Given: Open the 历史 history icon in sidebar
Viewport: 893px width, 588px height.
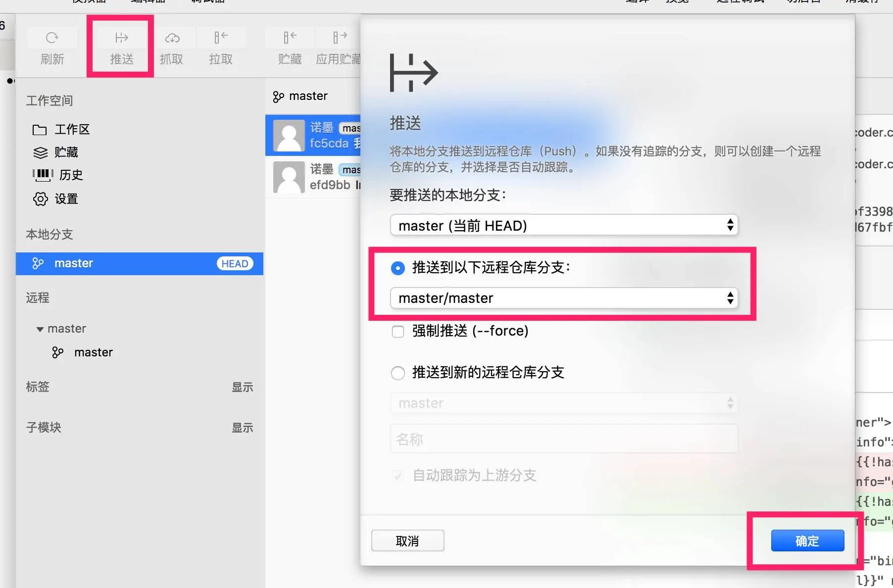Looking at the screenshot, I should [43, 175].
